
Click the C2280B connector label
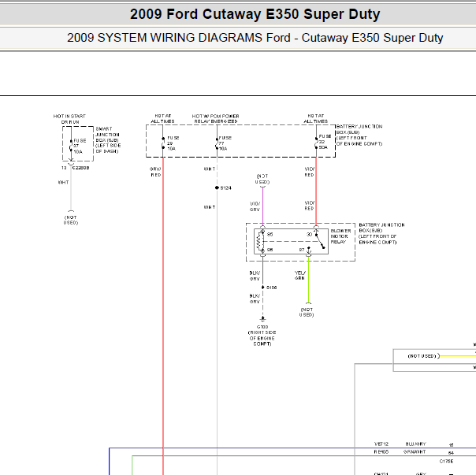pyautogui.click(x=80, y=168)
